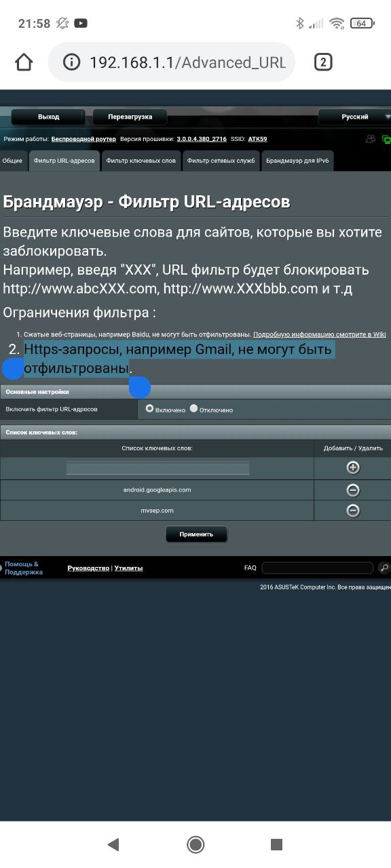Screen dimensions: 391x868
Task: Focus the keyword list input field
Action: pos(157,468)
